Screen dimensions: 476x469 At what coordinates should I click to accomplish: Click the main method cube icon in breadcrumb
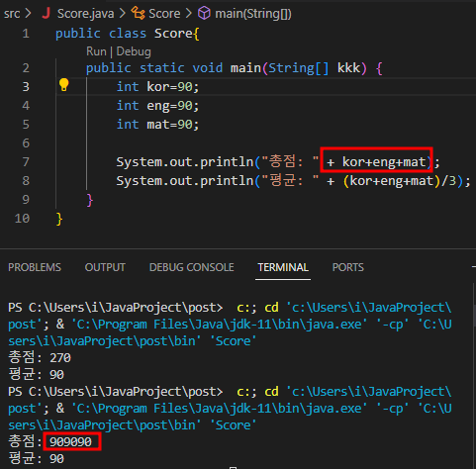click(204, 13)
